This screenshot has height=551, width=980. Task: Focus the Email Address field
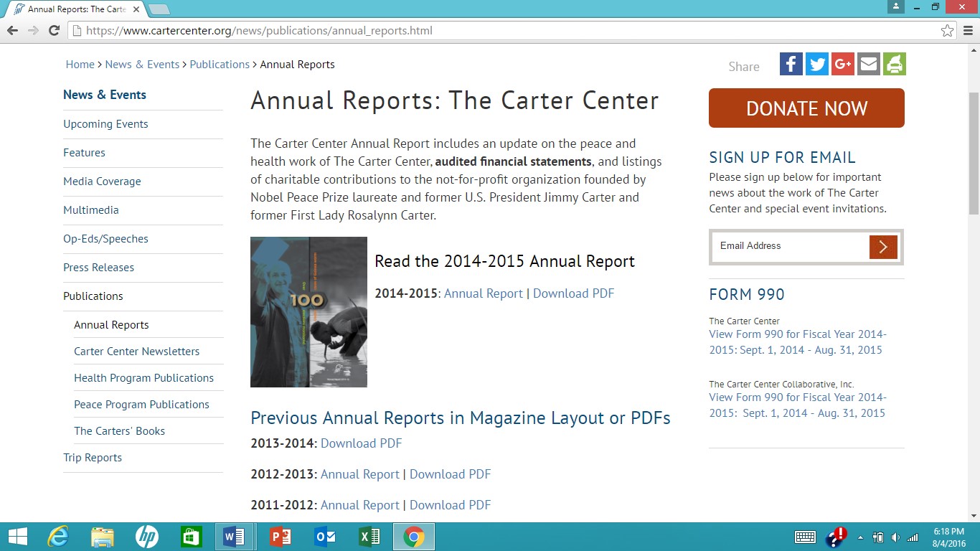[791, 246]
